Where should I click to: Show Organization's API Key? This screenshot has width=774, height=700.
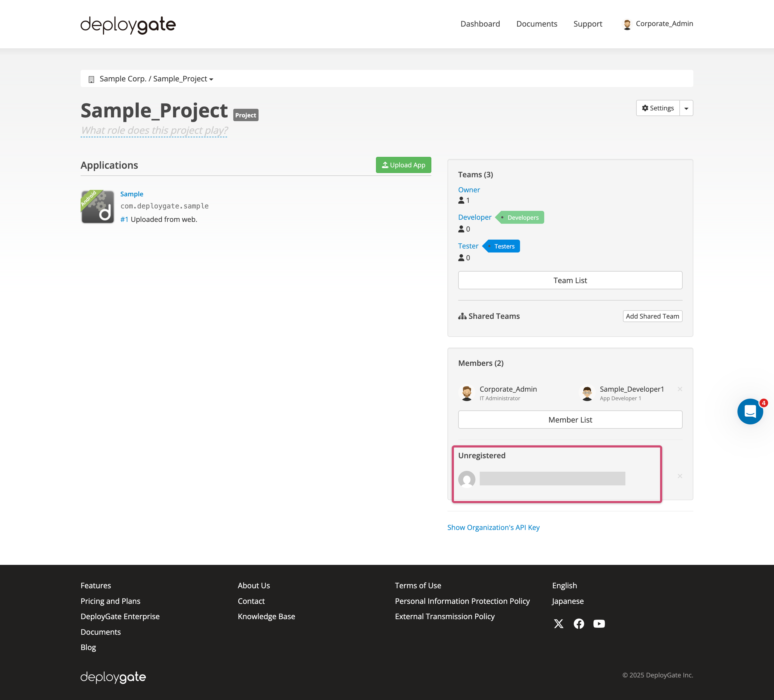(493, 527)
